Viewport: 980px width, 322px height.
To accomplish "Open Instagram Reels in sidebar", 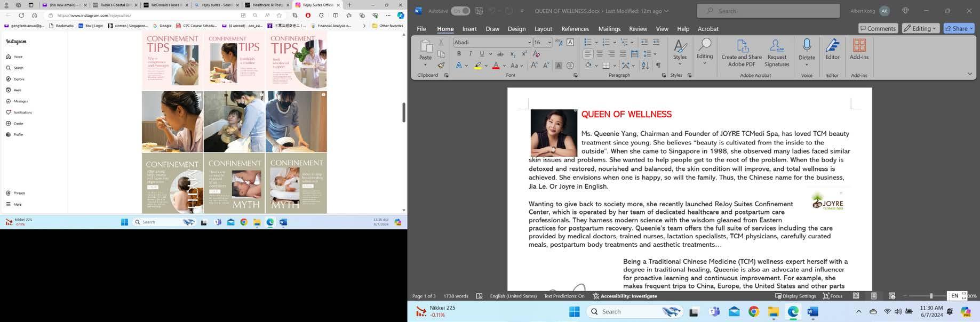I will [x=14, y=90].
